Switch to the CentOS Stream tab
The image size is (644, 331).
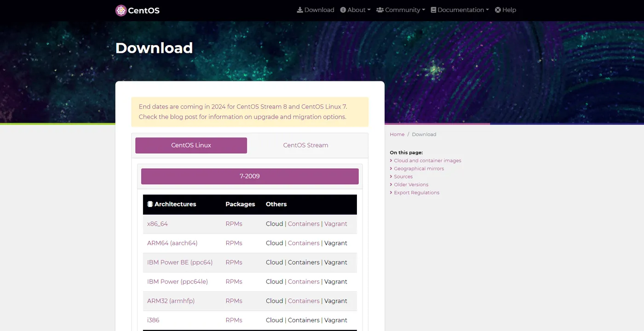point(305,145)
